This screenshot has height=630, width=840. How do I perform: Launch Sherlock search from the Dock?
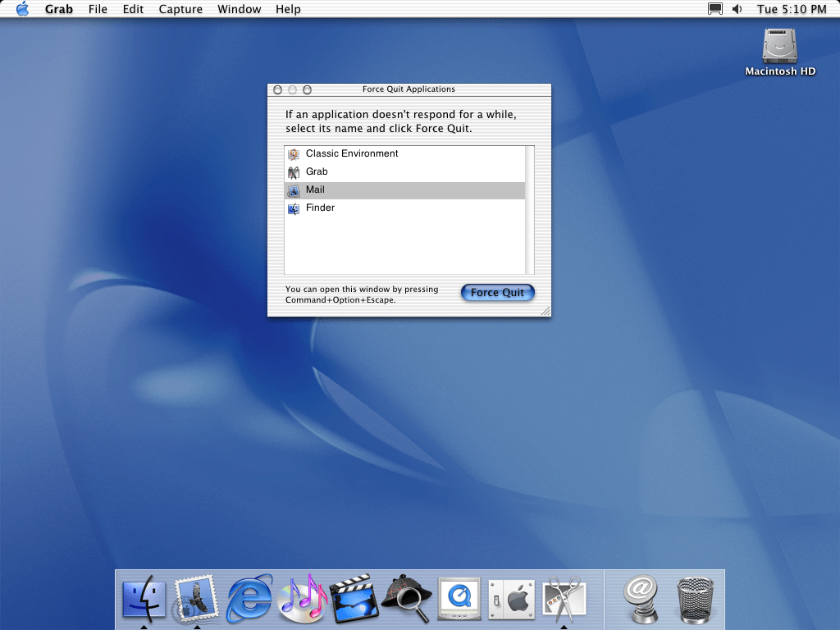pos(407,599)
